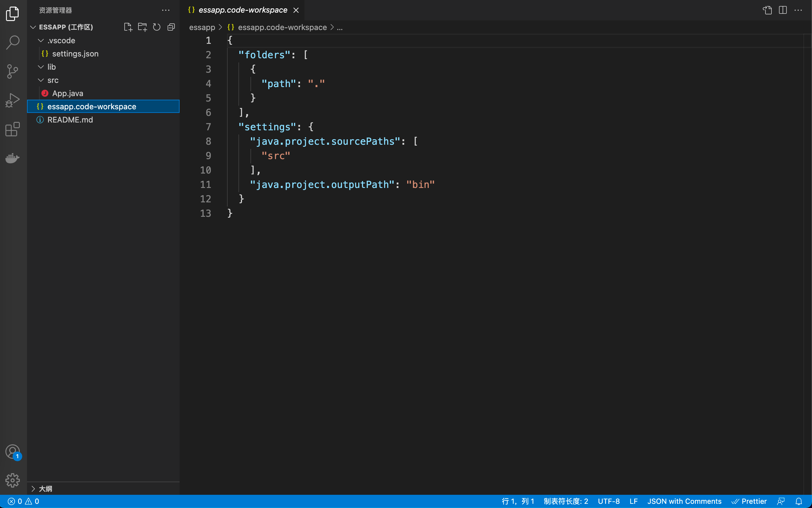Change encoding via UTF-8 status item
Image resolution: width=812 pixels, height=508 pixels.
coord(608,501)
